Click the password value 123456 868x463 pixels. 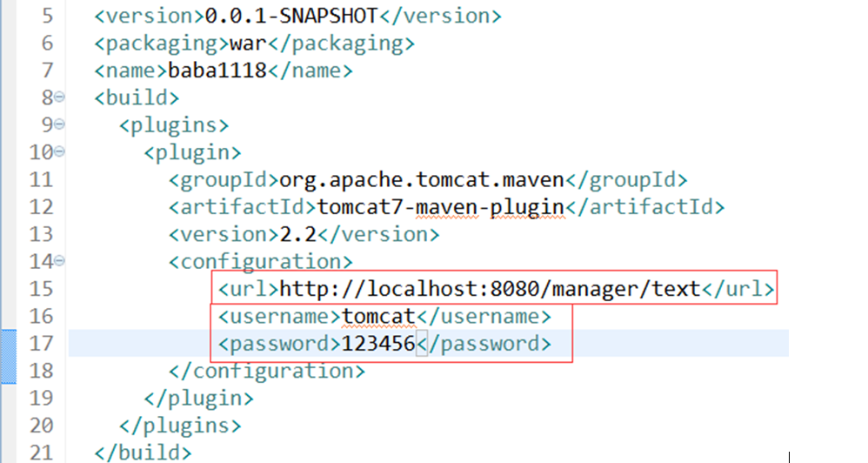(378, 344)
